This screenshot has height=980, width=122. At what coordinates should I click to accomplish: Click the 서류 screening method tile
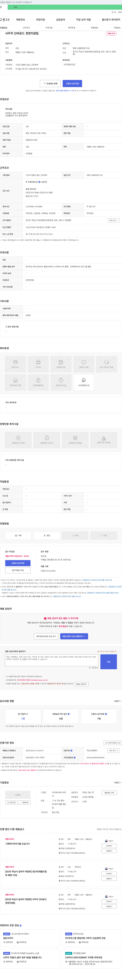(x=18, y=535)
